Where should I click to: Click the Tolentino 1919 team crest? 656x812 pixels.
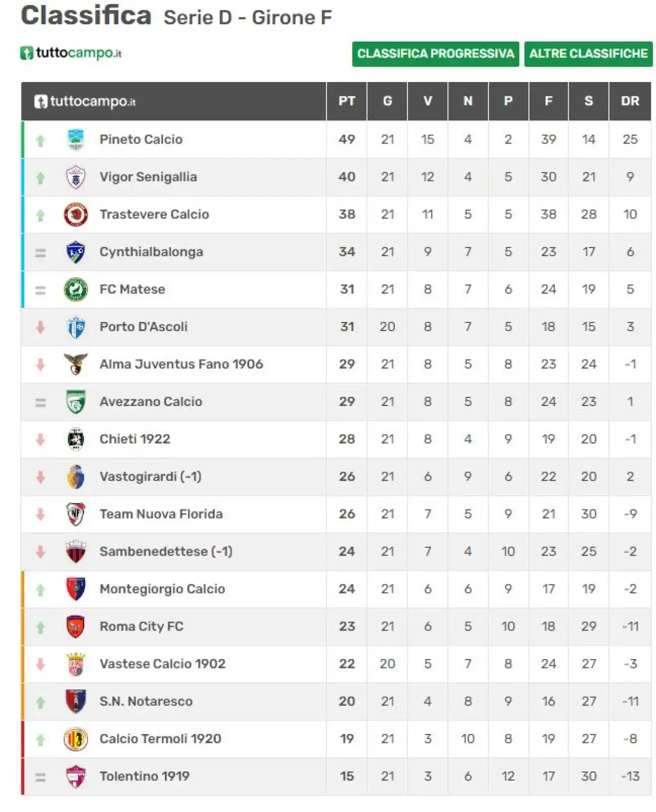(76, 776)
